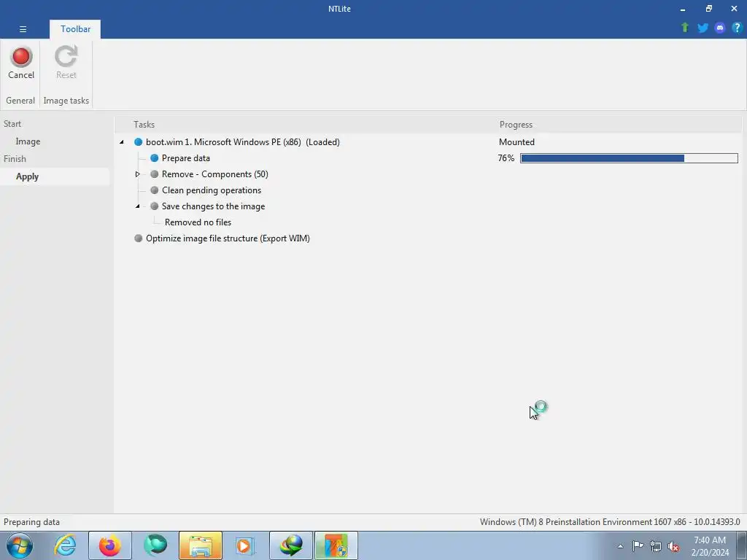Open the hamburger menu

(23, 29)
